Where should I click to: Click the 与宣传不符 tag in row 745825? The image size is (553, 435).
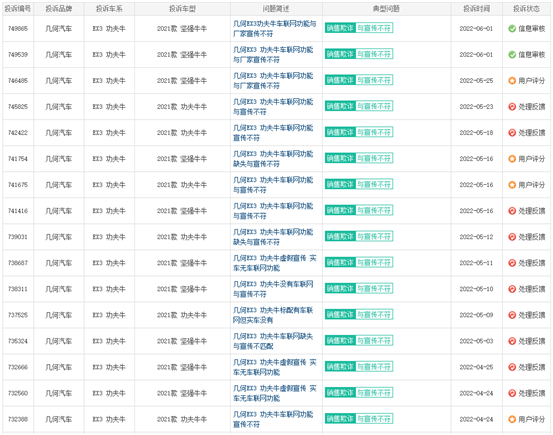374,106
